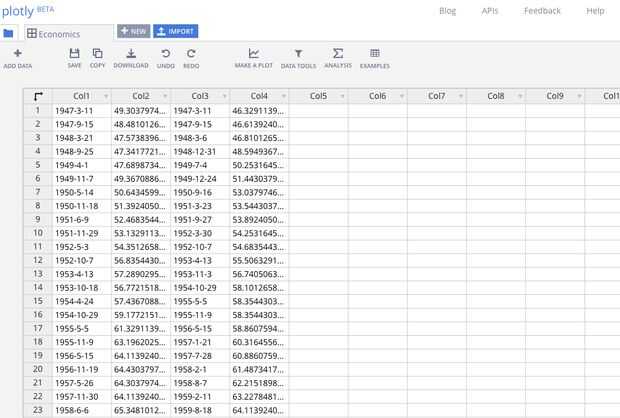
Task: Select cell 1948-12-31 in Col3
Action: point(200,151)
